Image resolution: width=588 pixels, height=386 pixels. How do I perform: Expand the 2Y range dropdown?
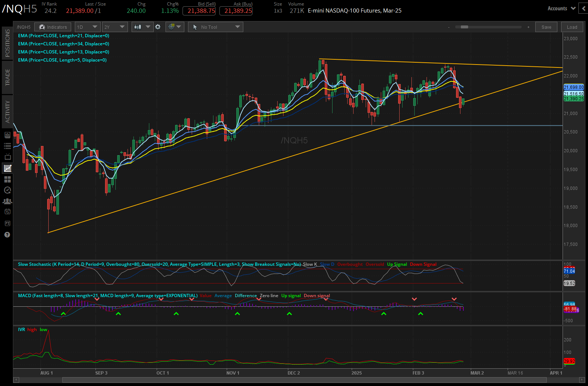click(x=115, y=27)
